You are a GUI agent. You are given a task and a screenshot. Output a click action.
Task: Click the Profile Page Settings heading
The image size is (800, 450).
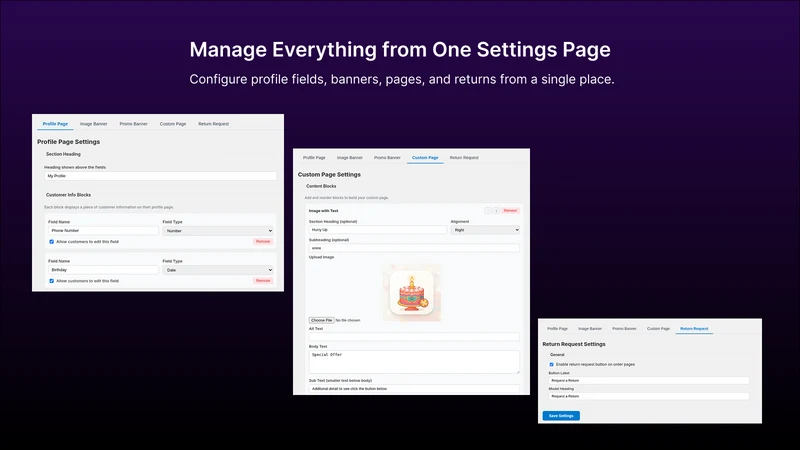68,142
